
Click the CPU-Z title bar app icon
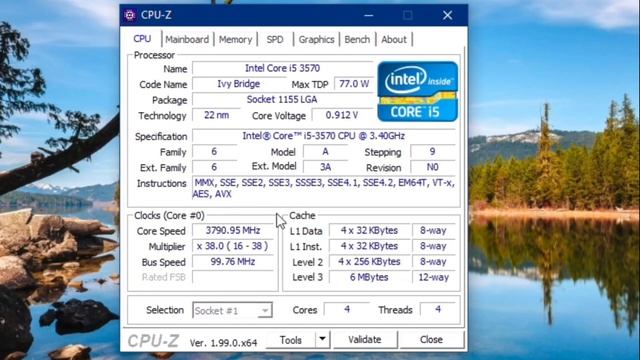point(130,15)
